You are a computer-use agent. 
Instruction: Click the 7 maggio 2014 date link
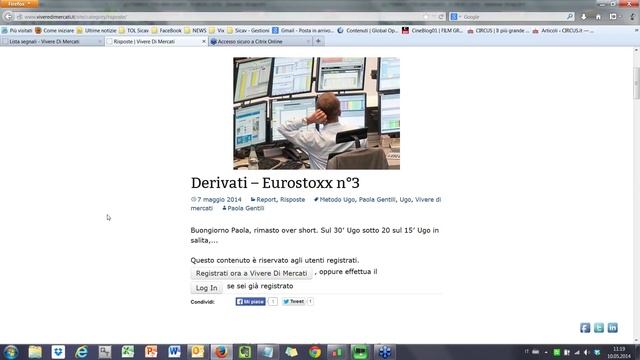[219, 200]
